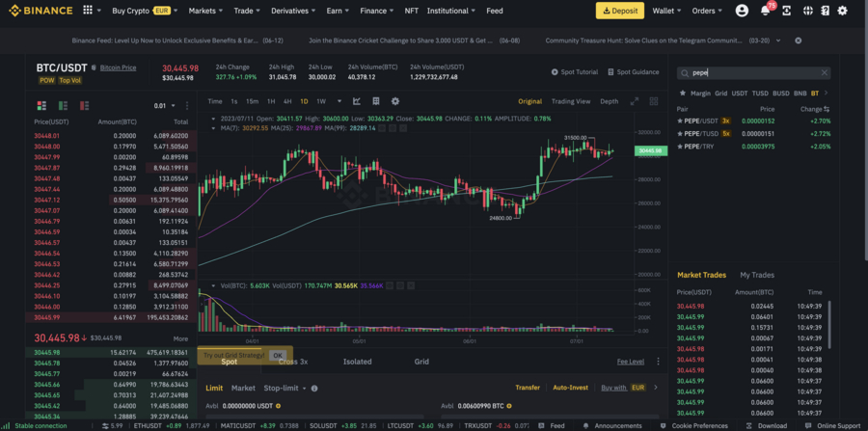This screenshot has height=431, width=868.
Task: Open the apps grid menu icon
Action: [x=88, y=11]
